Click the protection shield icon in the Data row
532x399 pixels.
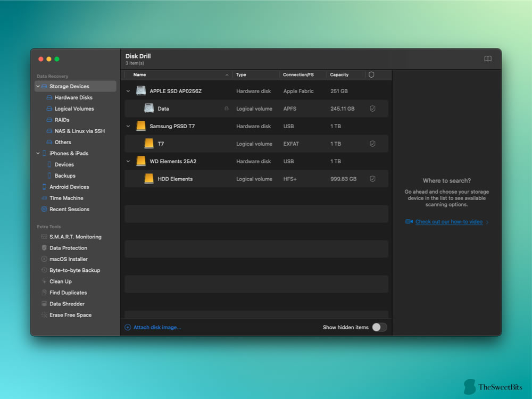point(372,109)
